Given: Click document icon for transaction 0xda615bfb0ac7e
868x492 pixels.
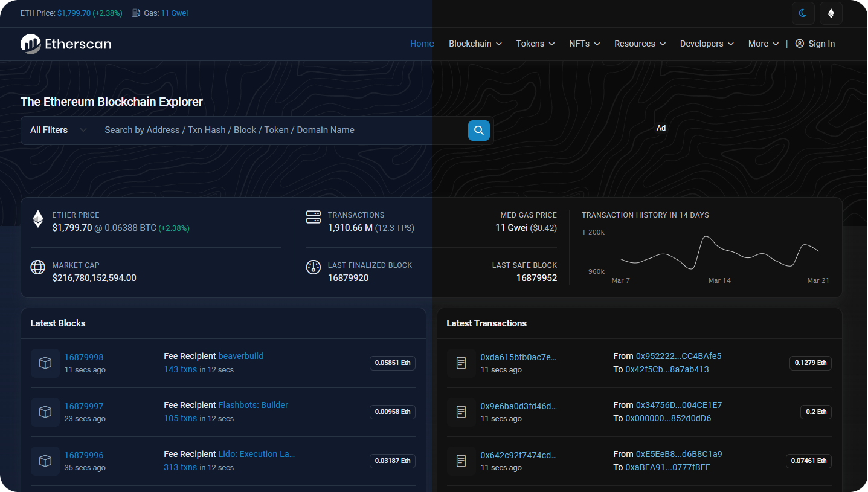Looking at the screenshot, I should coord(461,363).
